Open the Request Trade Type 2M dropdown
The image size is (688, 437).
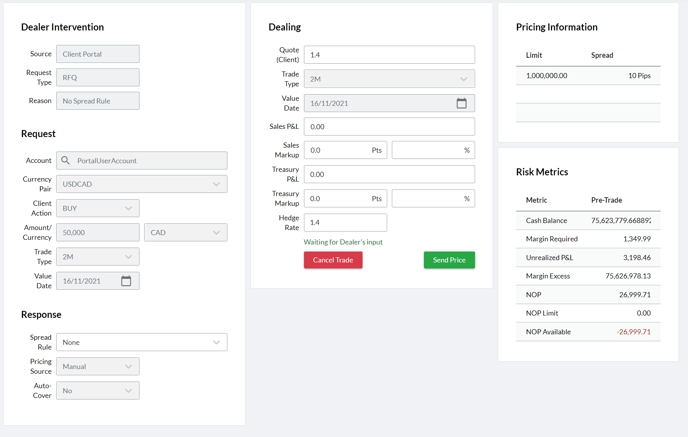tap(98, 257)
